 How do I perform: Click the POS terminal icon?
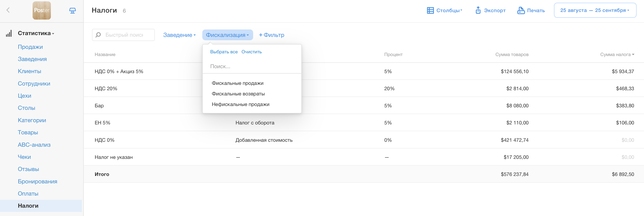pyautogui.click(x=72, y=11)
